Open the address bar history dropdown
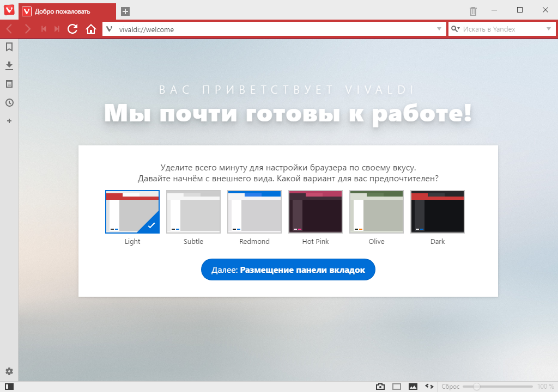 point(439,29)
